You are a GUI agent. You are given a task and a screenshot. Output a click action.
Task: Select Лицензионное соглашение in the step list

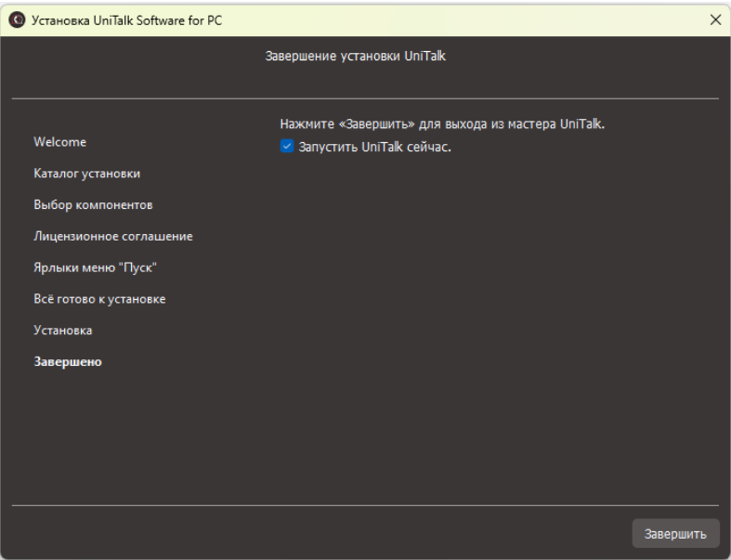click(113, 236)
